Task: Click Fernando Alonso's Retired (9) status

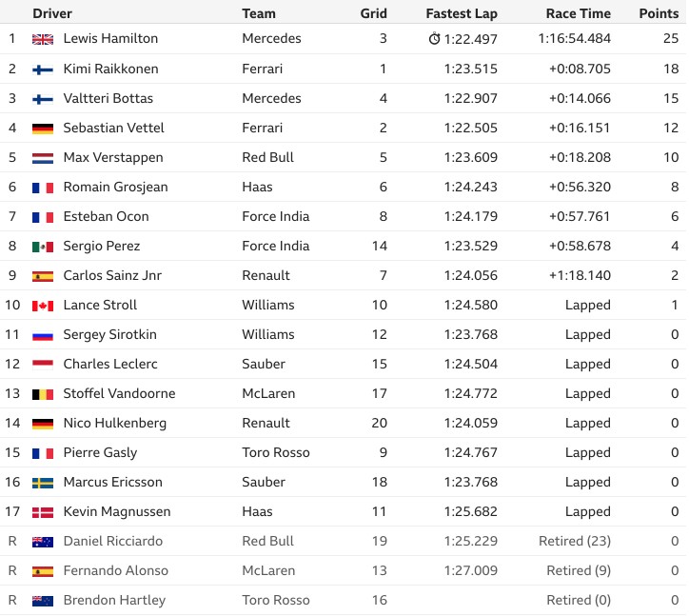Action: [579, 570]
